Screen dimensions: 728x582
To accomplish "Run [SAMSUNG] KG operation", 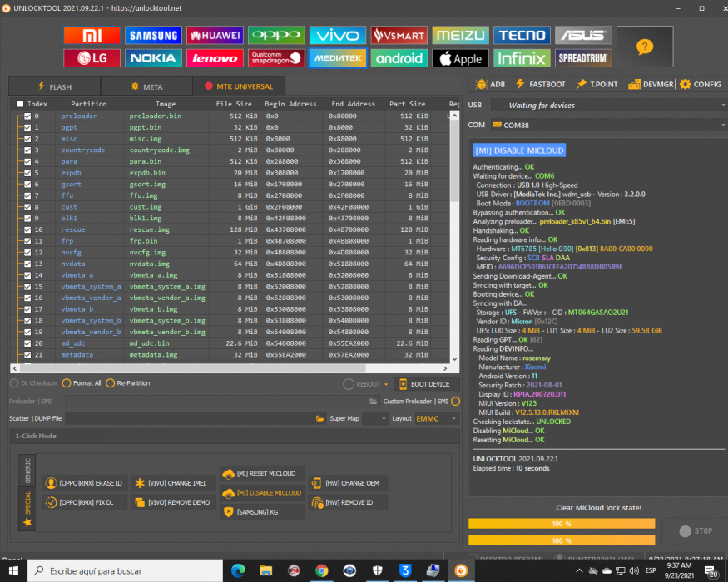I will [x=262, y=512].
